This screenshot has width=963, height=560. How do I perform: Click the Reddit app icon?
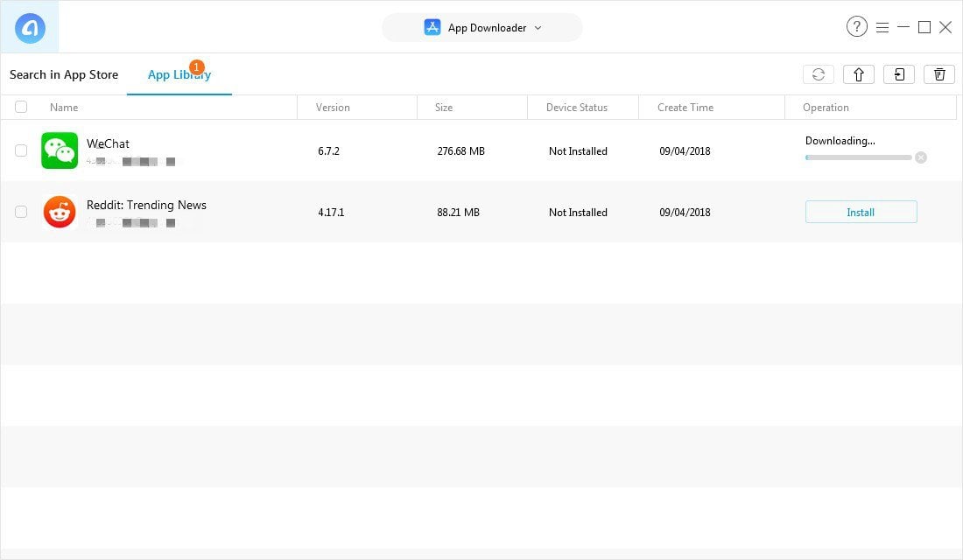(60, 212)
